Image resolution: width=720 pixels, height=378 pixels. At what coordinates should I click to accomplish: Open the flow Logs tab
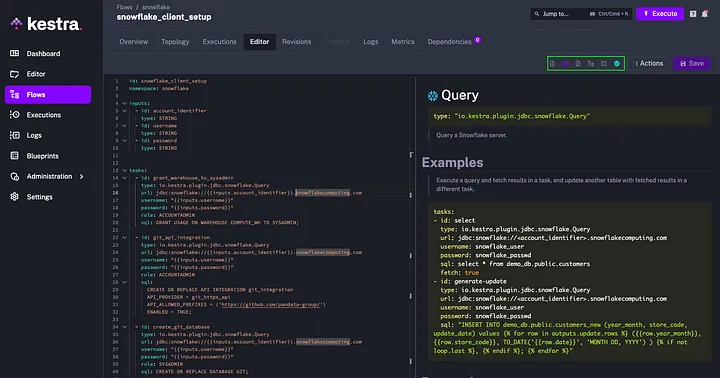point(371,42)
